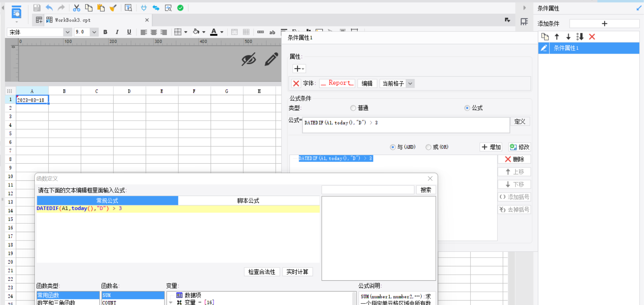
Task: Switch to the 常规公式 tab
Action: (107, 201)
